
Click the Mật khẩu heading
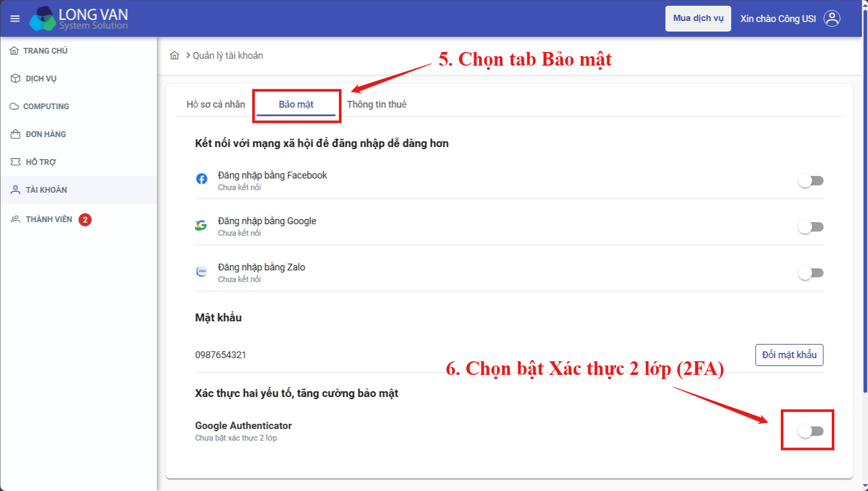(x=219, y=318)
